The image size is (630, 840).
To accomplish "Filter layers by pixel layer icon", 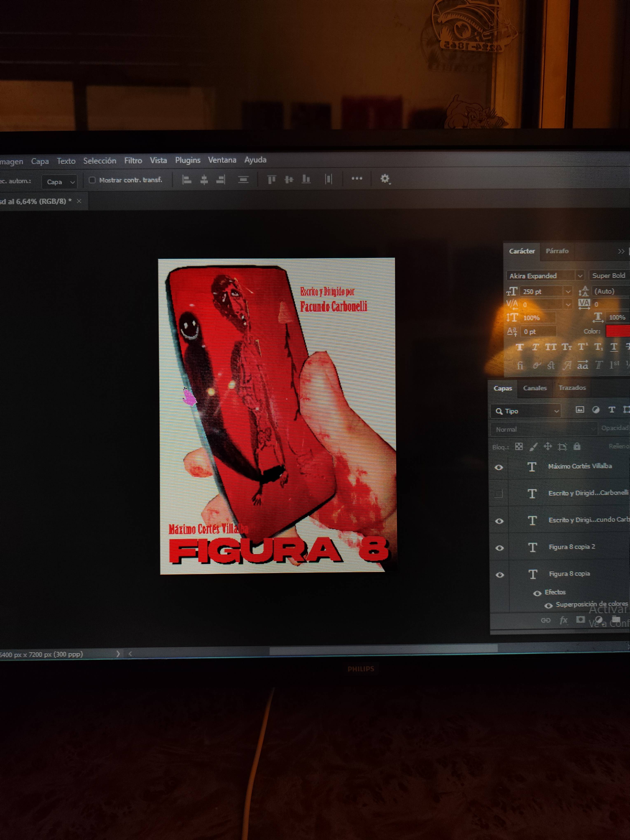I will click(580, 410).
